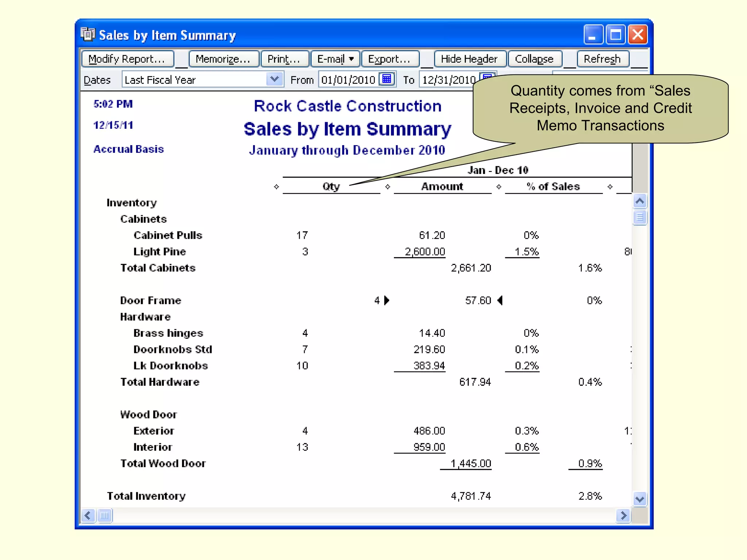Click Total Inventory amount 4,781.74
Viewport: 747px width, 560px height.
(x=471, y=496)
